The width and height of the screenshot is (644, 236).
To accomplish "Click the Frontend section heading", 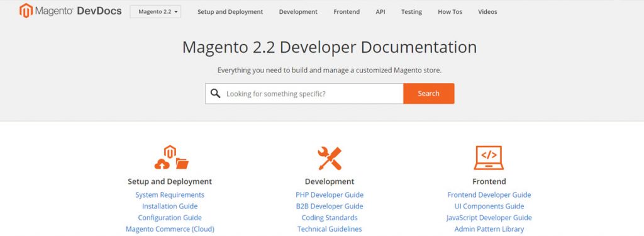I will [489, 181].
